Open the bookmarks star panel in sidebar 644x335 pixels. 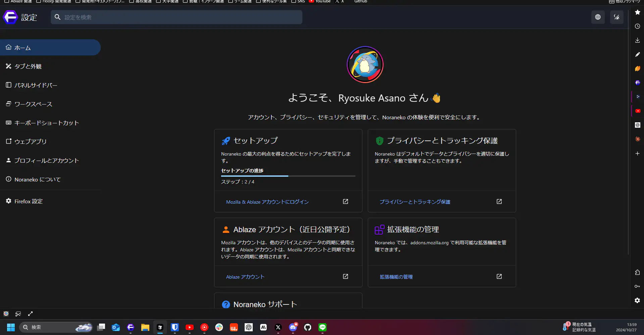click(x=637, y=12)
